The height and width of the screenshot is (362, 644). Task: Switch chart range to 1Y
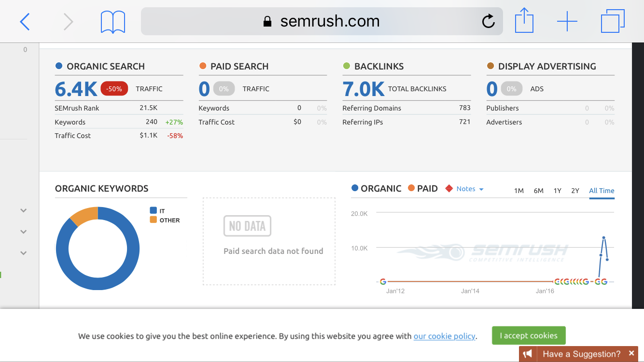558,191
